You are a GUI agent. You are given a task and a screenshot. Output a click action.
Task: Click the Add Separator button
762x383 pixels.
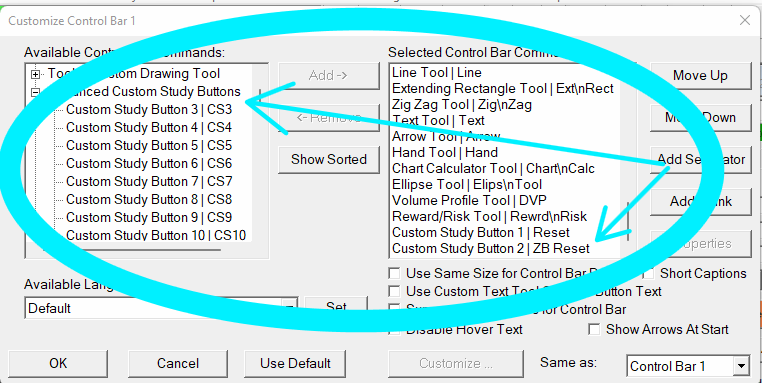(x=700, y=159)
